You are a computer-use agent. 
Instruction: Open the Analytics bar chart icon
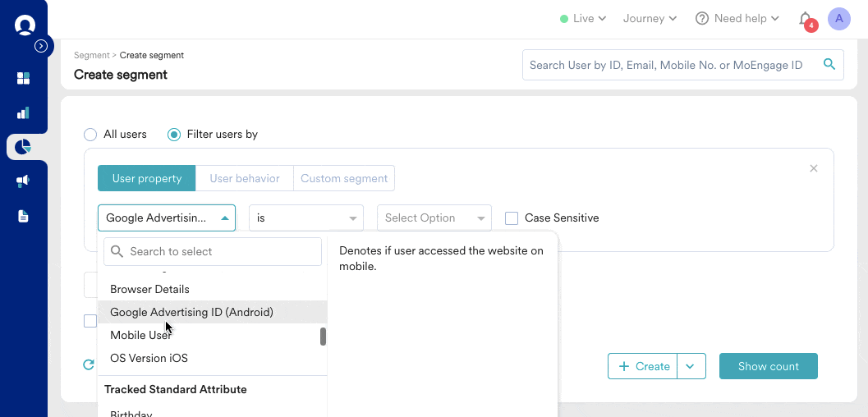pos(23,113)
